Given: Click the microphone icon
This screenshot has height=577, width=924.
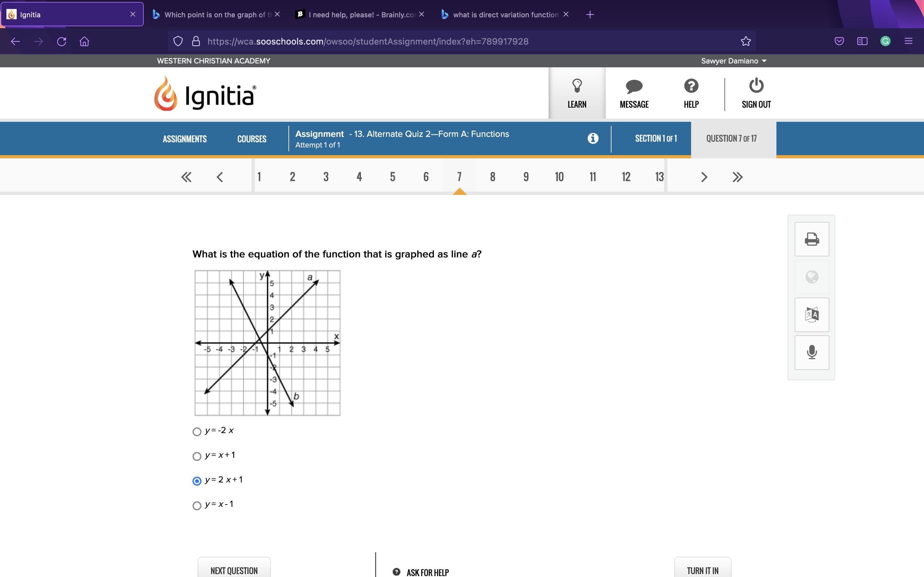Looking at the screenshot, I should tap(811, 352).
